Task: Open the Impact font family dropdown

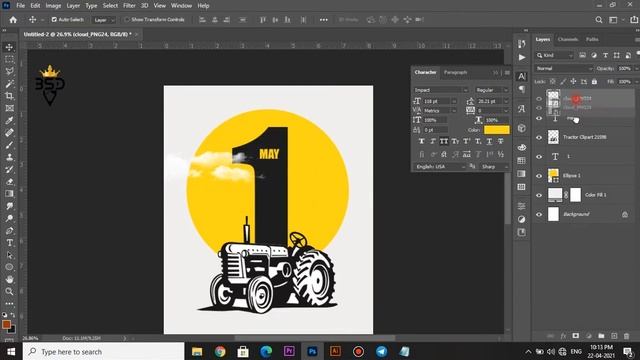Action: (x=441, y=90)
